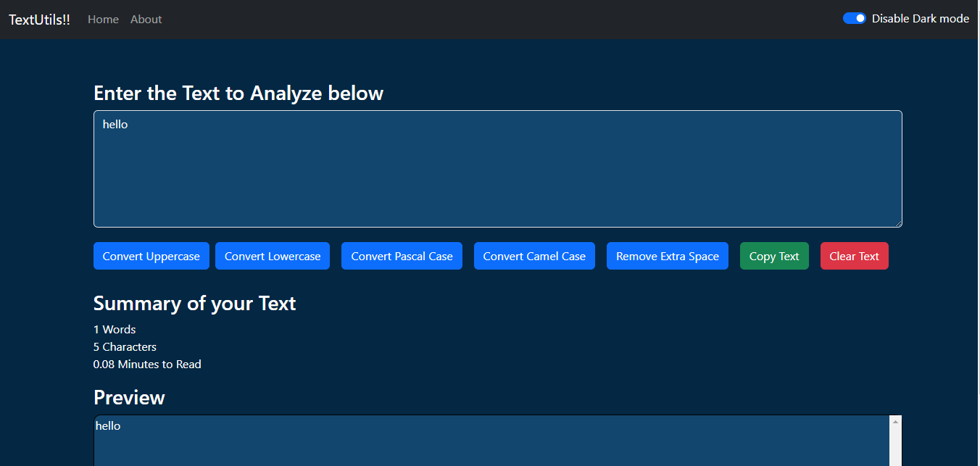The width and height of the screenshot is (980, 466).
Task: Click inside the Preview text box
Action: [x=491, y=441]
